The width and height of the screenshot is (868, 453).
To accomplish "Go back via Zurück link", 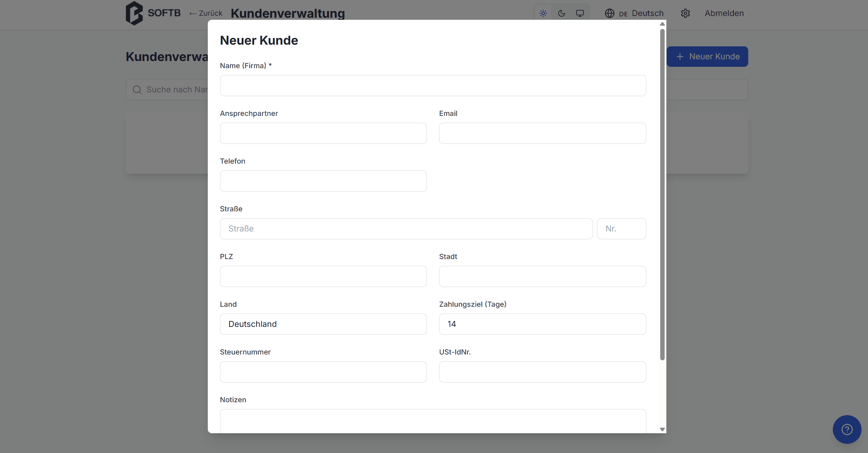I will tap(206, 13).
